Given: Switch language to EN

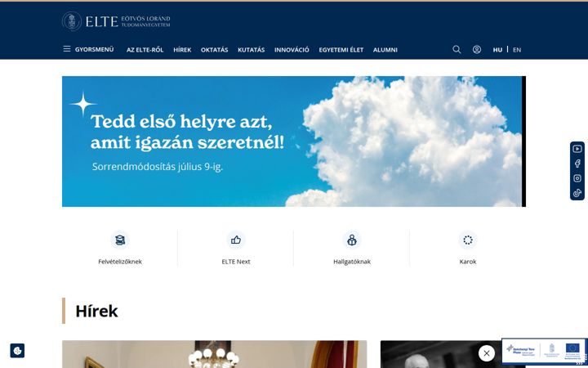Looking at the screenshot, I should tap(517, 50).
